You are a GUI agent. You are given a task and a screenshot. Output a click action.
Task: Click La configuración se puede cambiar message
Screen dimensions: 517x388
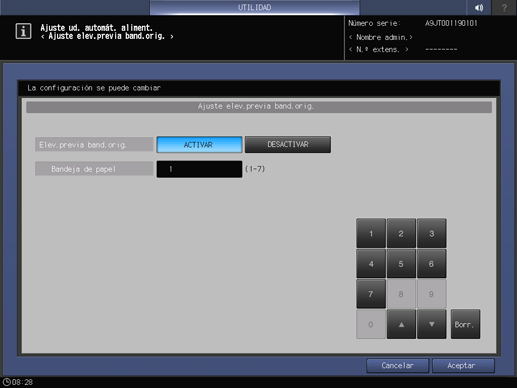[x=94, y=88]
